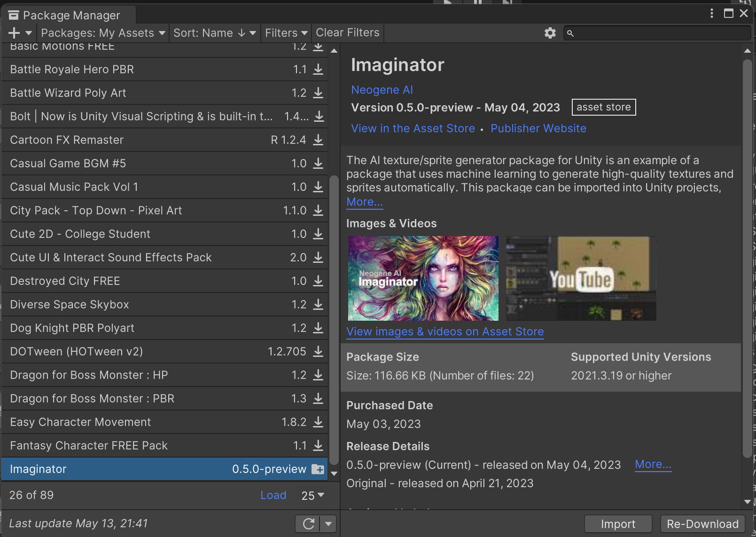The width and height of the screenshot is (756, 537).
Task: Open View images & videos on Asset Store
Action: [x=445, y=332]
